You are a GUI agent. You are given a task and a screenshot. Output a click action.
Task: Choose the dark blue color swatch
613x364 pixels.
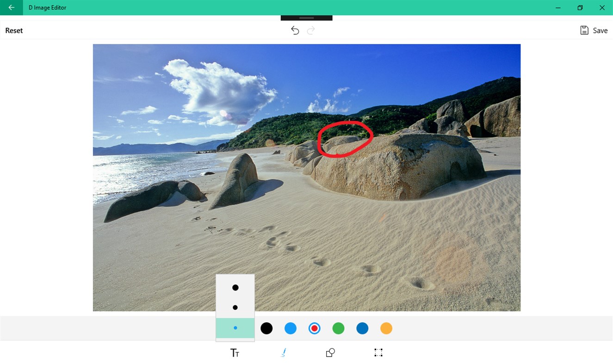(362, 328)
